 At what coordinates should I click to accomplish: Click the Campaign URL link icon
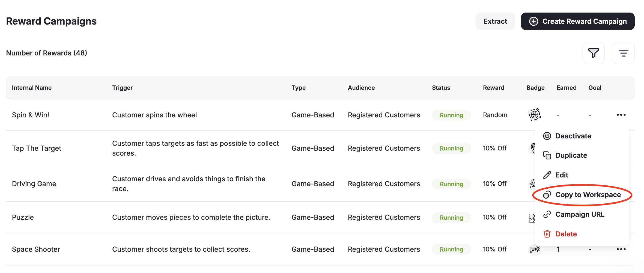(x=547, y=214)
